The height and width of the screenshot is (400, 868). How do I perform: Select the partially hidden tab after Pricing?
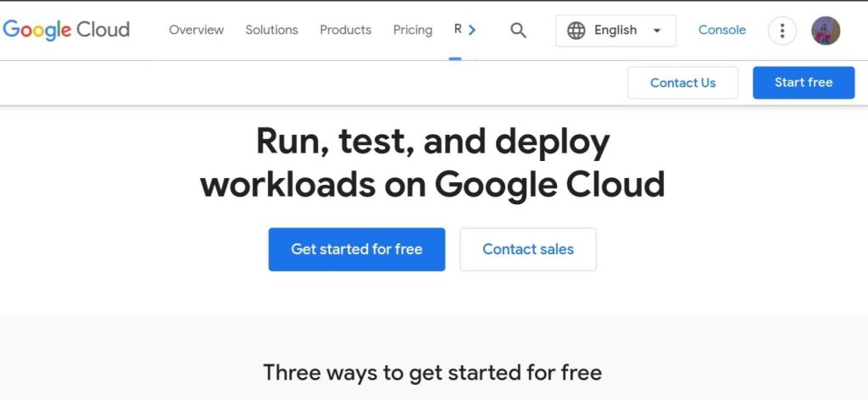pyautogui.click(x=458, y=30)
